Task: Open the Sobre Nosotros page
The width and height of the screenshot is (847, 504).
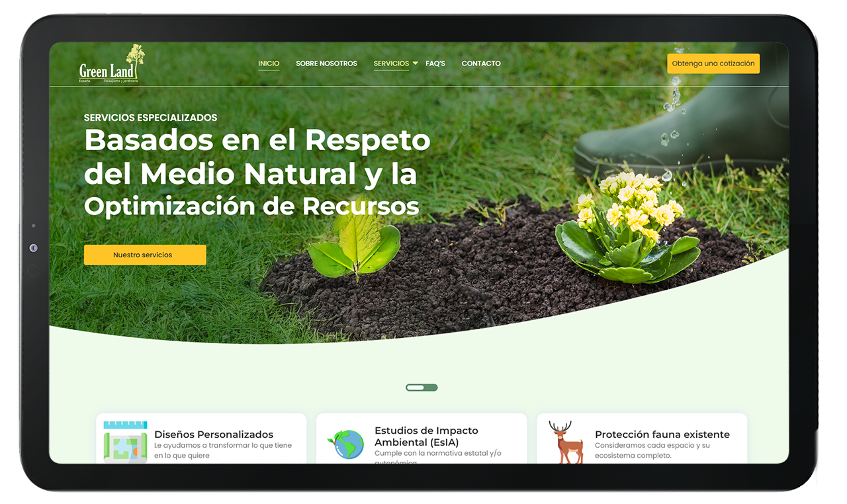Action: (x=326, y=63)
